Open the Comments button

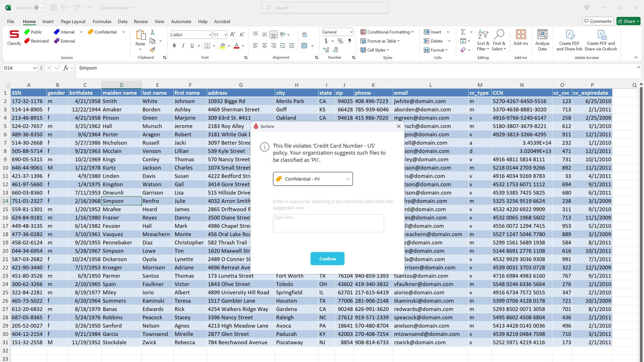(598, 21)
